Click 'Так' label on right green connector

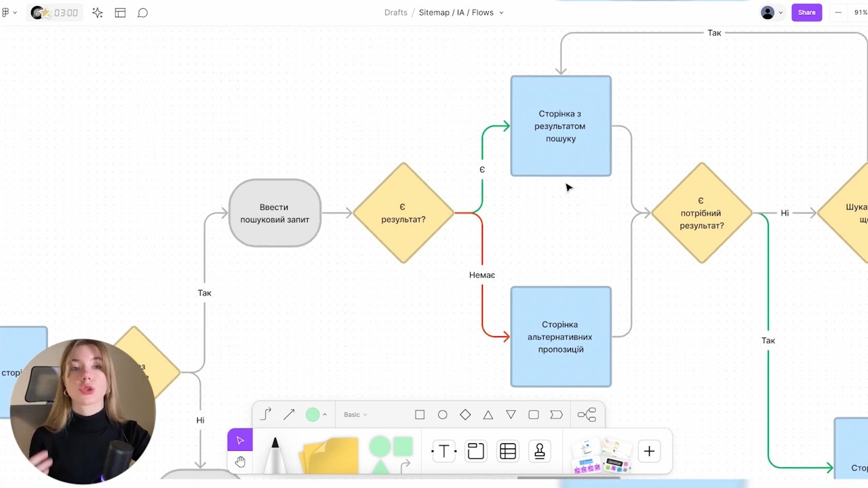click(x=768, y=340)
